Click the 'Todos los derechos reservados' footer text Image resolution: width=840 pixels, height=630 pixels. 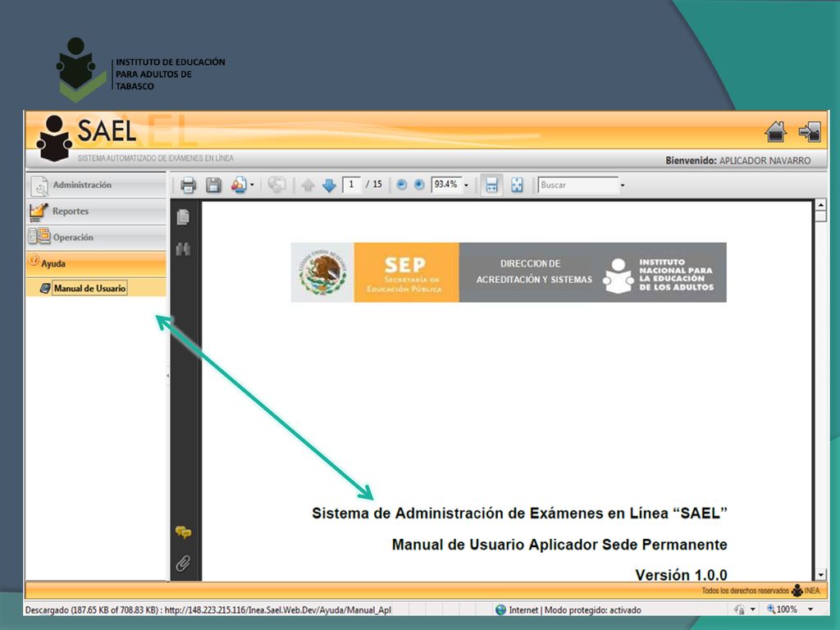[x=745, y=591]
